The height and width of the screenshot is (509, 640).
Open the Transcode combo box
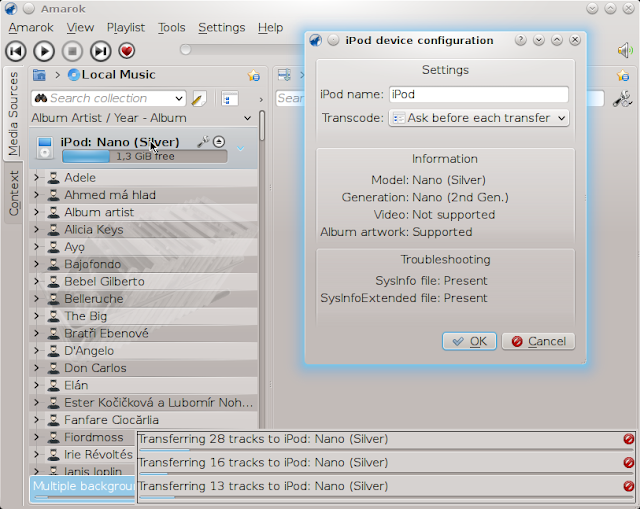coord(479,118)
